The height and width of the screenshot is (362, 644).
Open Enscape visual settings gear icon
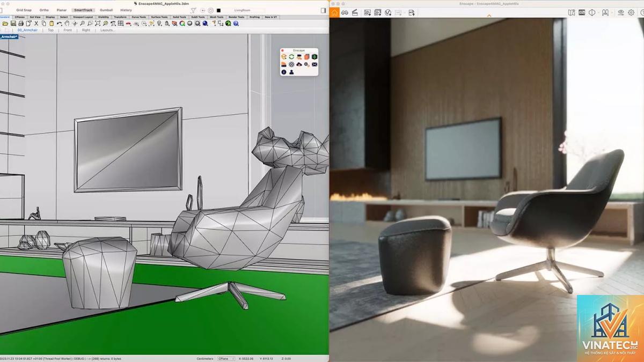pyautogui.click(x=631, y=12)
